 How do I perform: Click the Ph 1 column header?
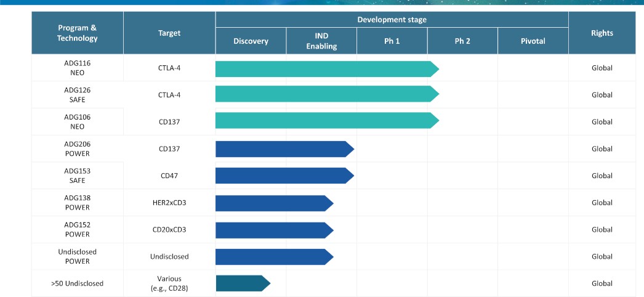[392, 41]
